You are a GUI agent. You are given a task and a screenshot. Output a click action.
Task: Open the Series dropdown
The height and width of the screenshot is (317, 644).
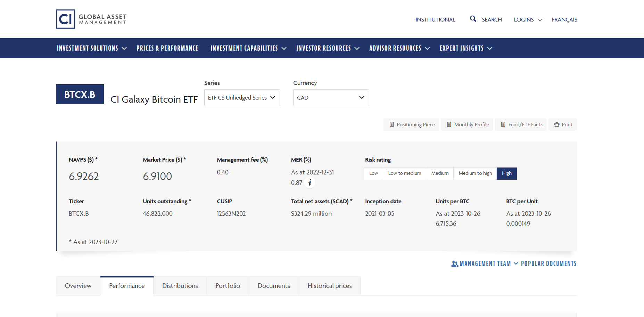[x=242, y=98]
